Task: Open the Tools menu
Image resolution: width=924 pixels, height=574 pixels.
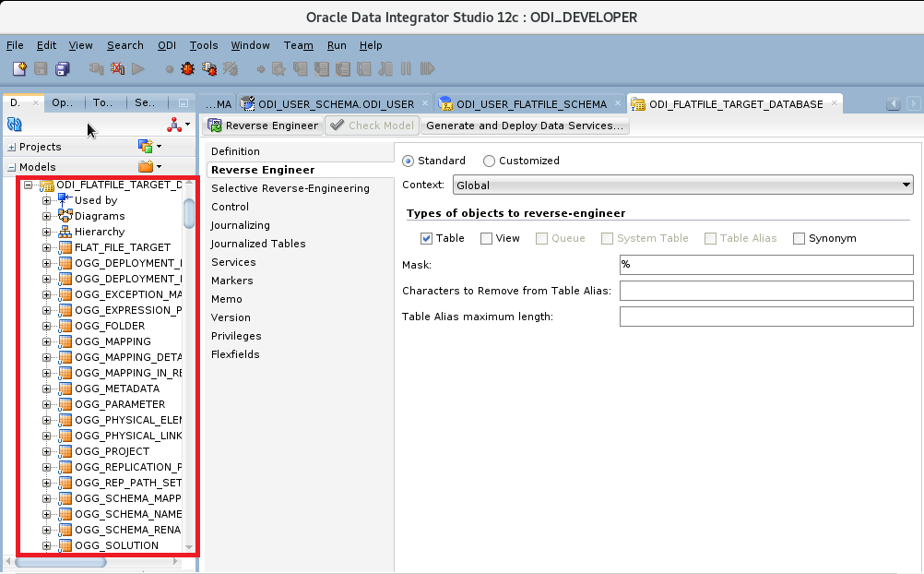Action: (x=203, y=45)
